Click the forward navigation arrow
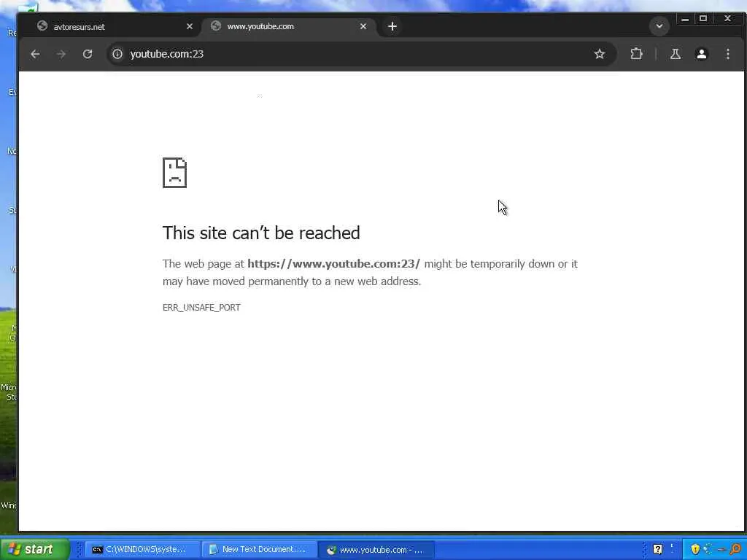This screenshot has width=747, height=560. pos(61,54)
